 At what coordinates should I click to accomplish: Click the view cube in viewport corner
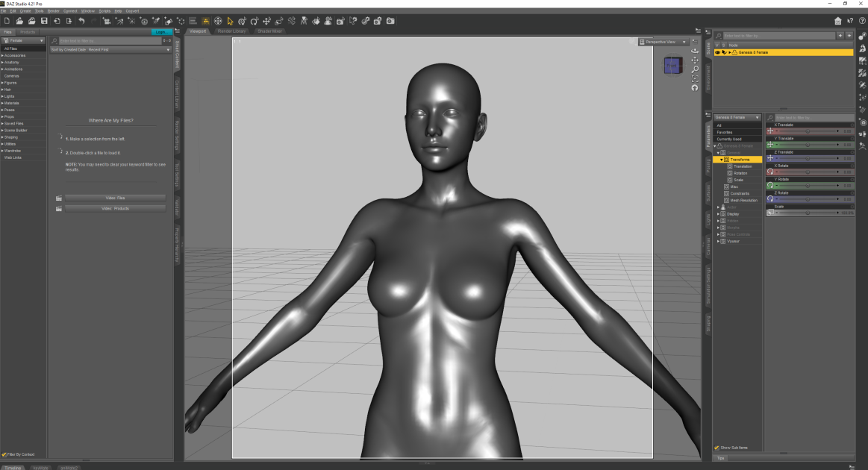tap(672, 66)
